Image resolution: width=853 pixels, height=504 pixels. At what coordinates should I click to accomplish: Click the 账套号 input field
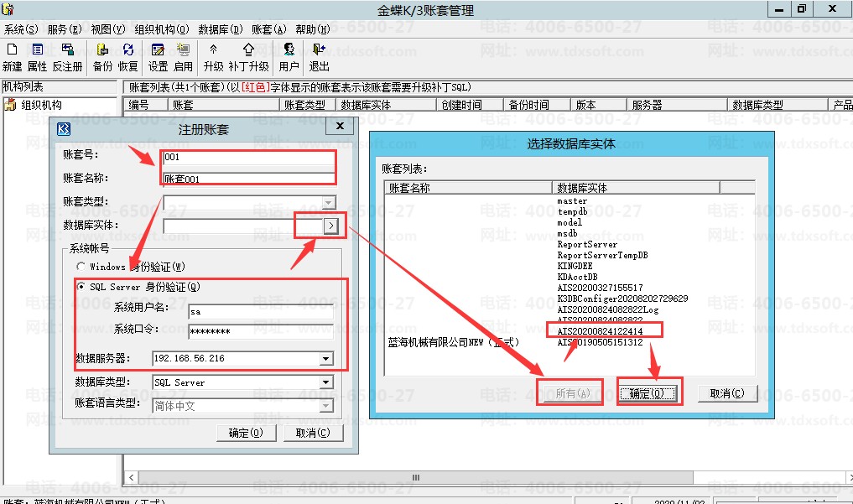(249, 157)
